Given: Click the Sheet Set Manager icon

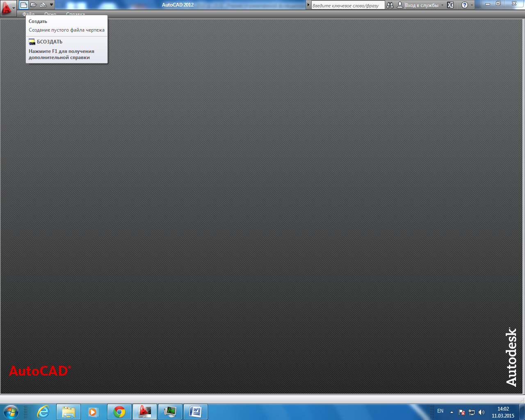Looking at the screenshot, I should (x=43, y=5).
